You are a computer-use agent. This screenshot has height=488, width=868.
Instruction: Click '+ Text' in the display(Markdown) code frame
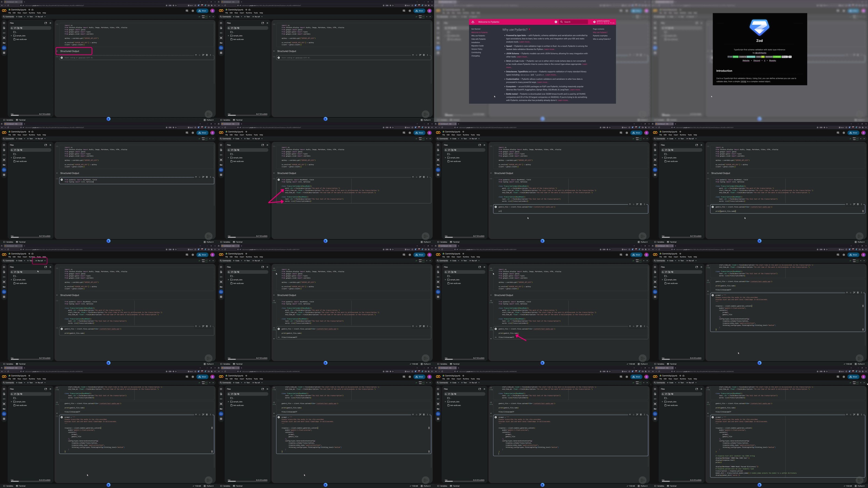pyautogui.click(x=681, y=383)
